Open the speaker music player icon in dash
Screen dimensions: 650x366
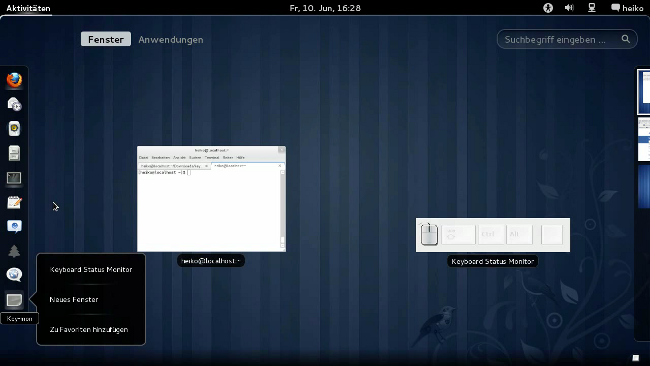[x=14, y=129]
